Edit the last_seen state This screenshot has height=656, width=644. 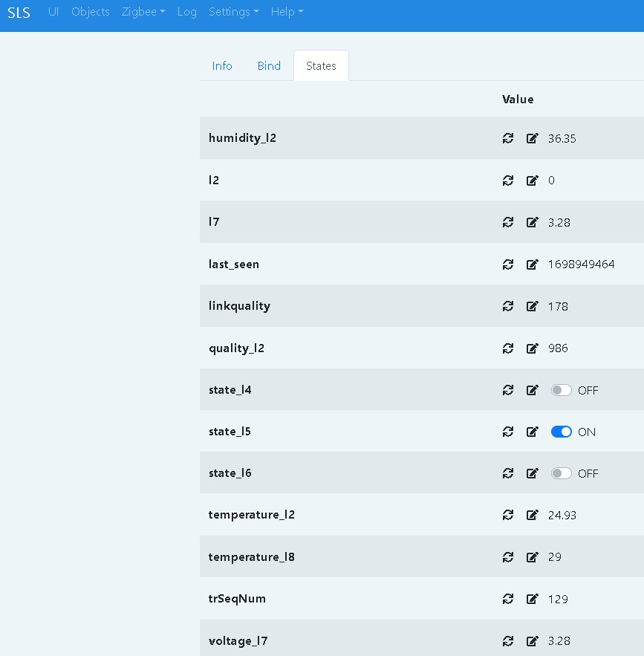tap(532, 264)
